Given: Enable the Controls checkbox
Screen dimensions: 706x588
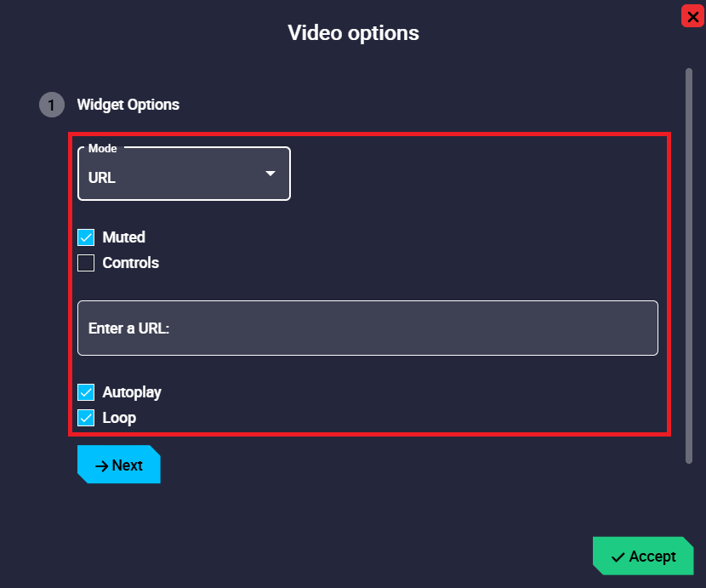Looking at the screenshot, I should pyautogui.click(x=86, y=263).
